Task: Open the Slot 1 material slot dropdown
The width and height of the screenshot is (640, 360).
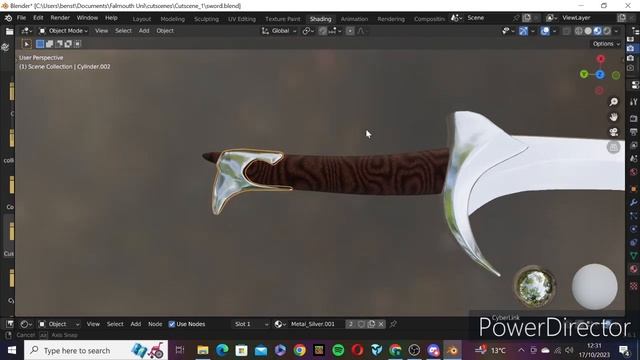Action: pyautogui.click(x=251, y=324)
